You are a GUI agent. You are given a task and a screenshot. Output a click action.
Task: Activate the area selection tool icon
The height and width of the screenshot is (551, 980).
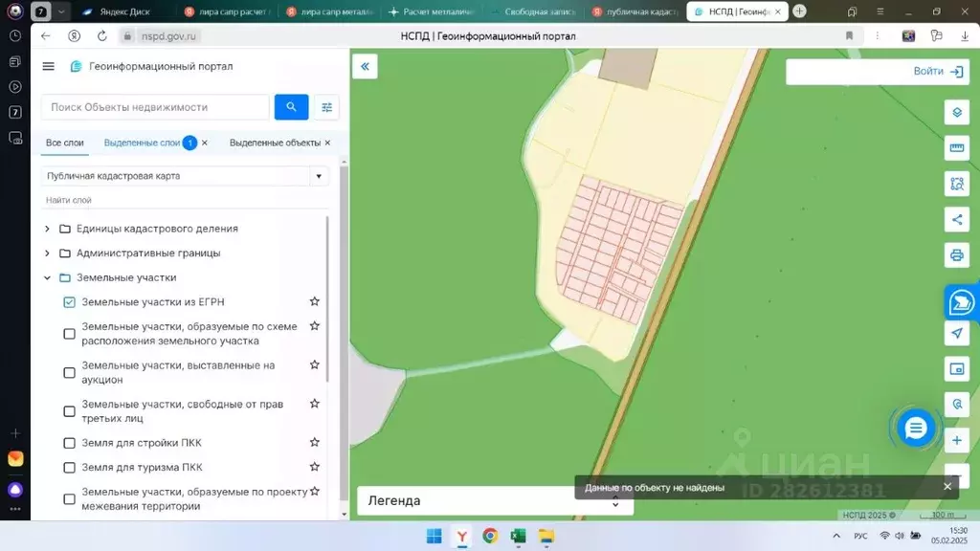(957, 184)
